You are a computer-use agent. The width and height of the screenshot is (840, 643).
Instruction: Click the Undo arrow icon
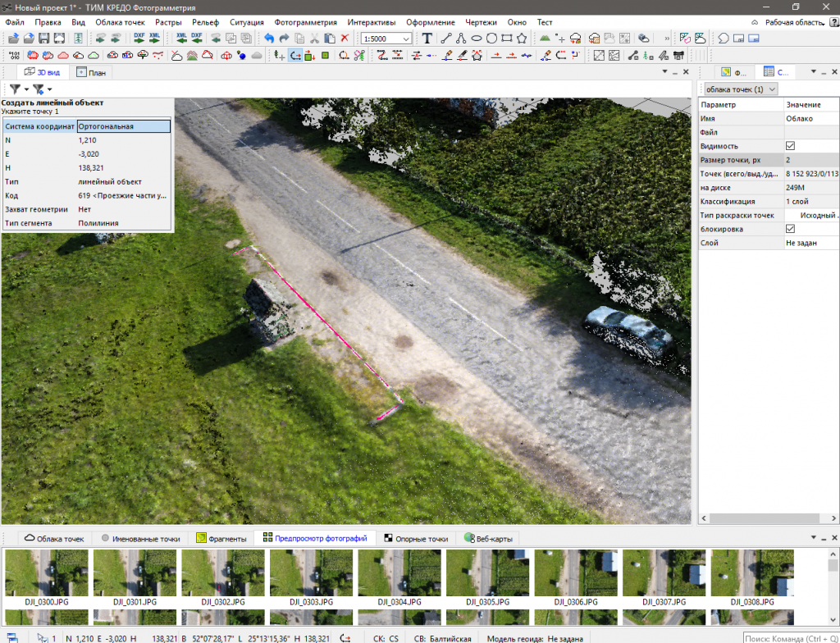coord(269,39)
